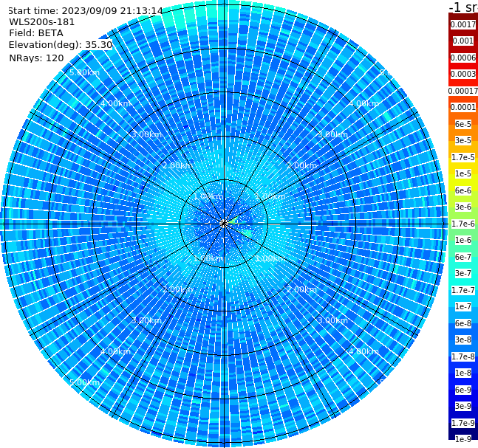This screenshot has width=478, height=448.
Task: Select the 6e-6 colorbar label
Action: click(463, 190)
